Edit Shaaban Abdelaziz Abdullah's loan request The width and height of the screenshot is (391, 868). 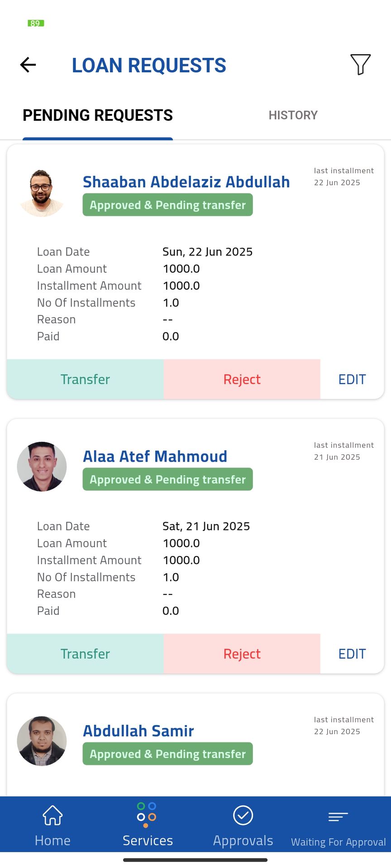352,379
